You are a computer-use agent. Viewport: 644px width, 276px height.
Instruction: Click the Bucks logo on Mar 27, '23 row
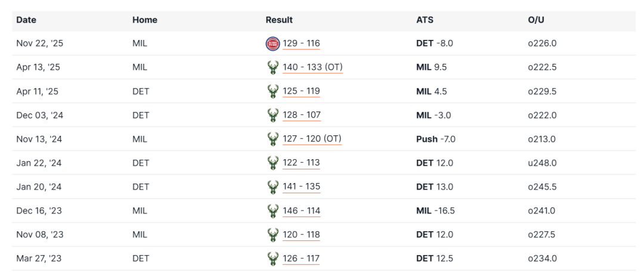tap(273, 258)
